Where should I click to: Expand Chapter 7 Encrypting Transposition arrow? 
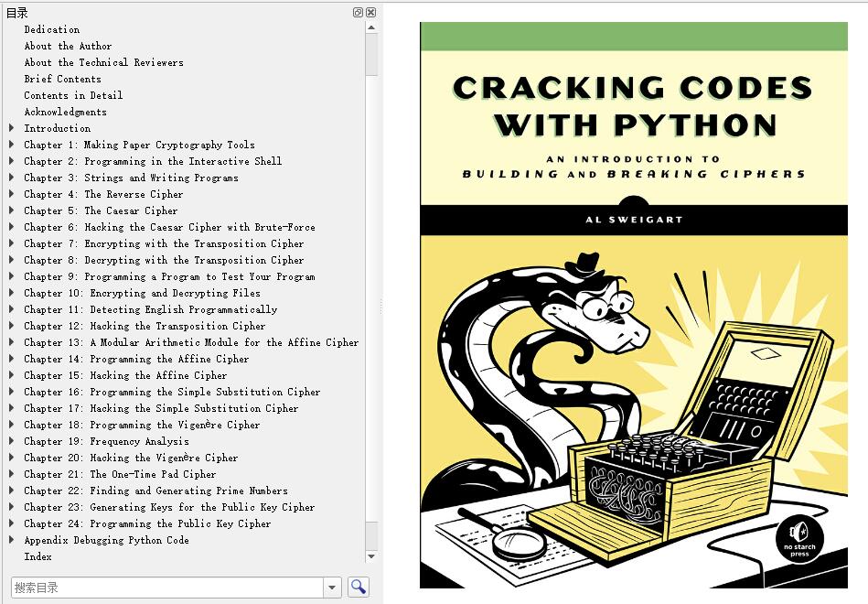tap(12, 243)
